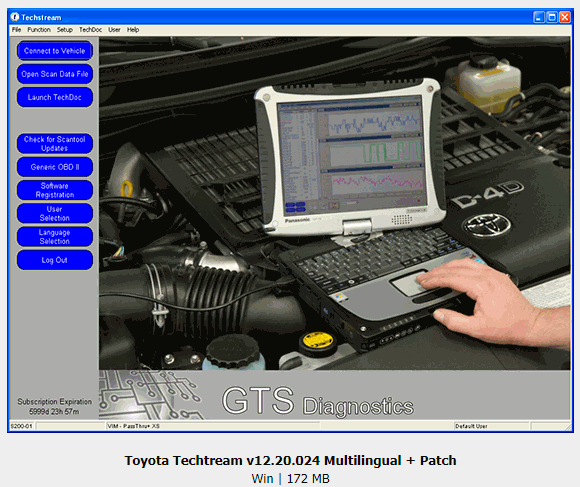
Task: Open the Function menu
Action: [x=39, y=30]
